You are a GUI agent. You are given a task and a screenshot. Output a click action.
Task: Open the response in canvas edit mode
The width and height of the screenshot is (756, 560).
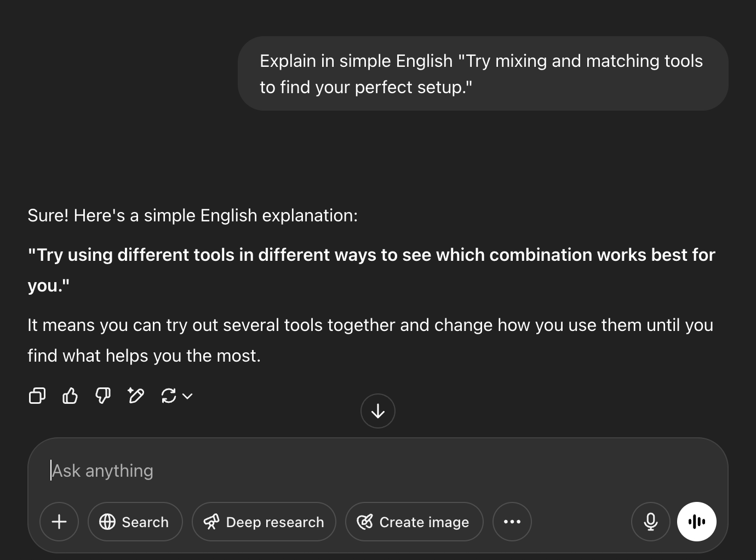pos(135,396)
